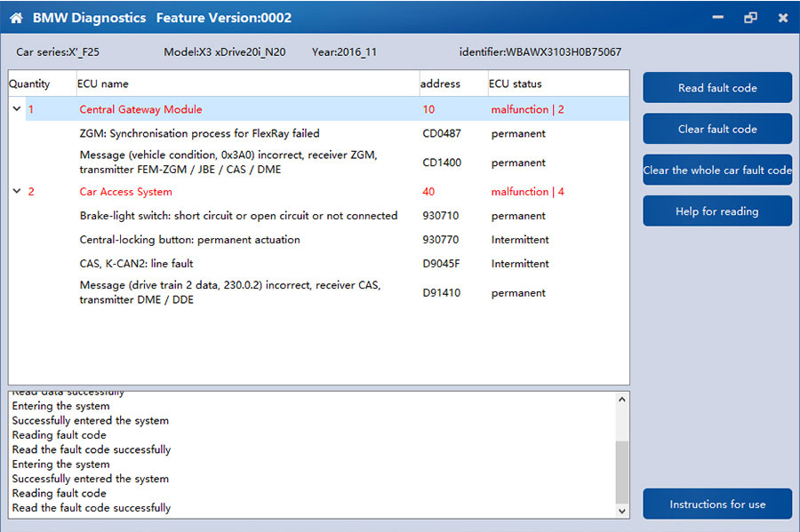Click fault code 930710
800x532 pixels.
tap(441, 216)
